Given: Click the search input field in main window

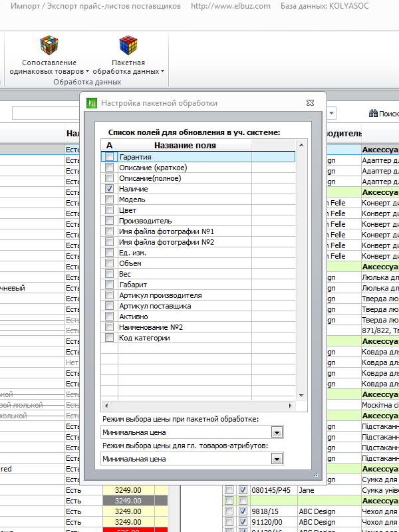Looking at the screenshot, I should (46, 113).
